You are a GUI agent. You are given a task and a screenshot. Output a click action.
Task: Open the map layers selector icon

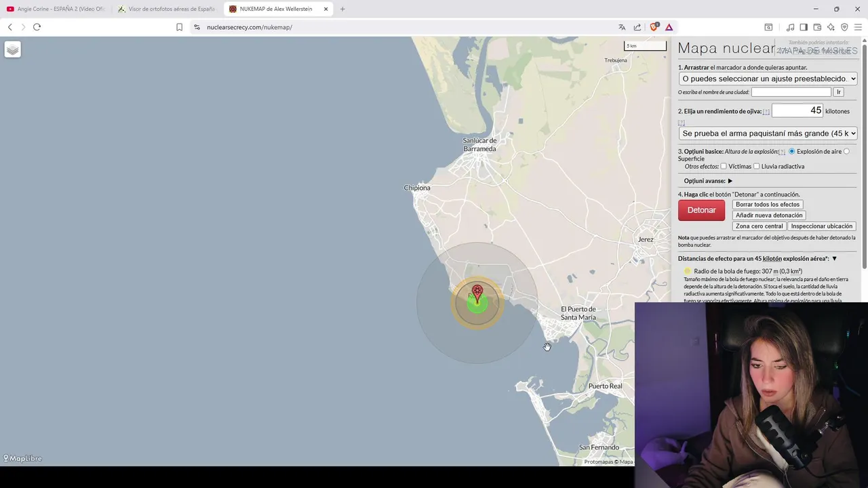(13, 49)
